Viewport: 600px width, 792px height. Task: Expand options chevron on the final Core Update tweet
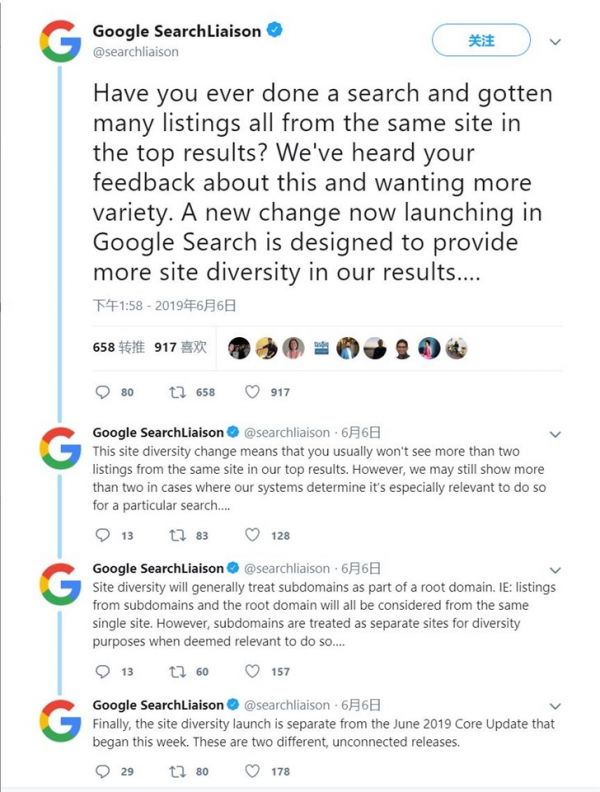tap(556, 705)
